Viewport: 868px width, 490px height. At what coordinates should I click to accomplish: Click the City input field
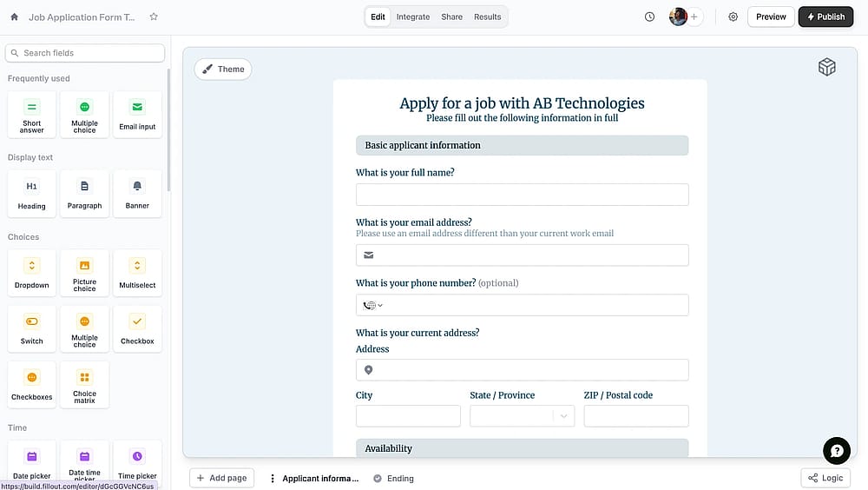coord(408,416)
